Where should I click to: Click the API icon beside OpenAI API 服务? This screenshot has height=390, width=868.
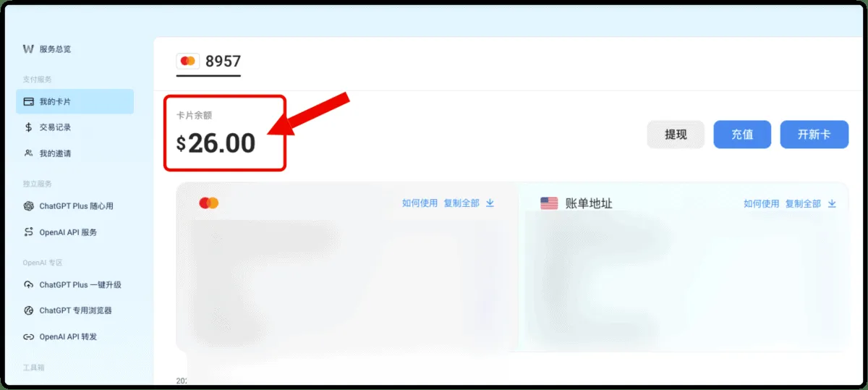(28, 232)
